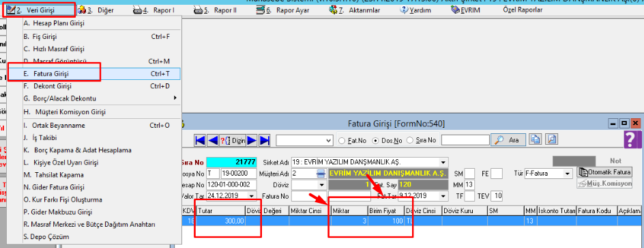Open the Rapor I printer menu

coord(154,10)
